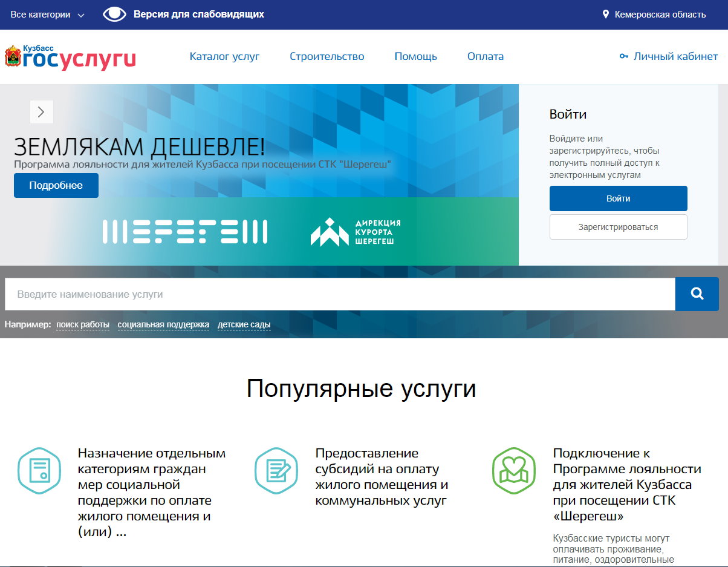Open Оплата menu item

485,56
